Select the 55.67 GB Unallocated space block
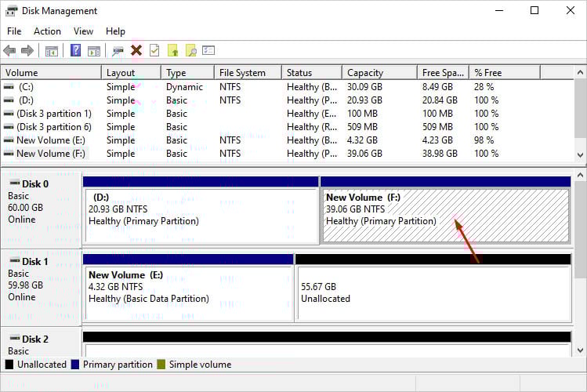This screenshot has height=392, width=587. 433,292
